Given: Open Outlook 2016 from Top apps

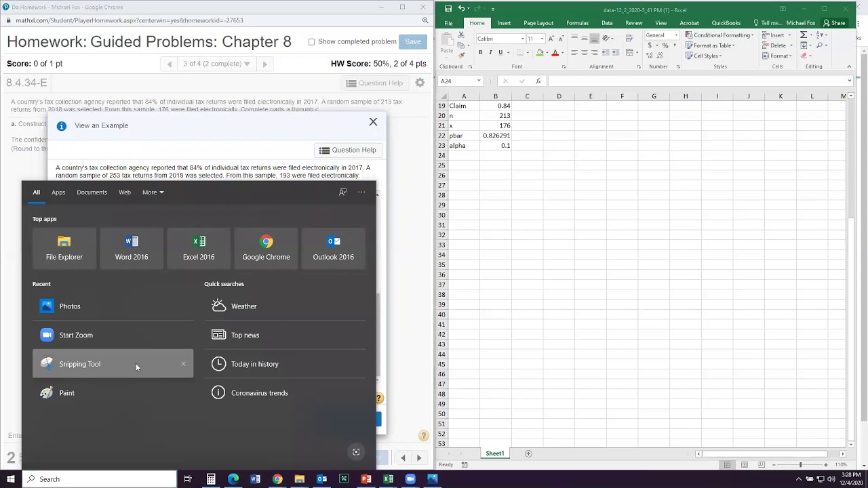Looking at the screenshot, I should [x=333, y=248].
